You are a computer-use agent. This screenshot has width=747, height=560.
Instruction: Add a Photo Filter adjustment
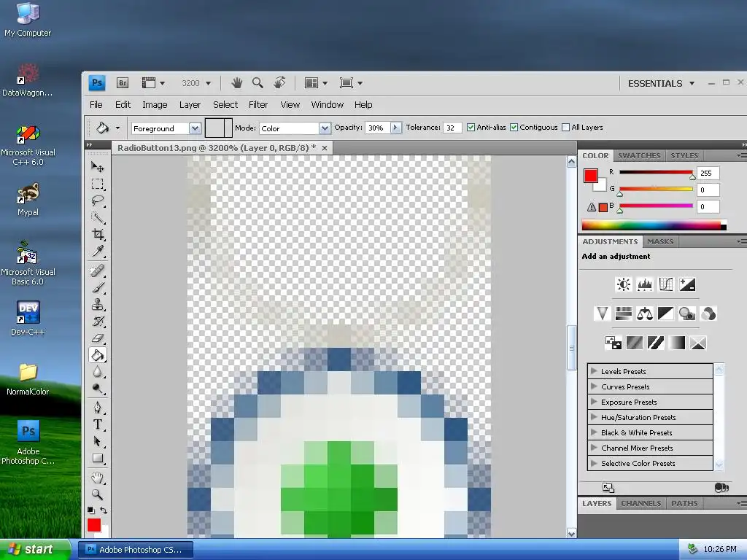click(687, 314)
